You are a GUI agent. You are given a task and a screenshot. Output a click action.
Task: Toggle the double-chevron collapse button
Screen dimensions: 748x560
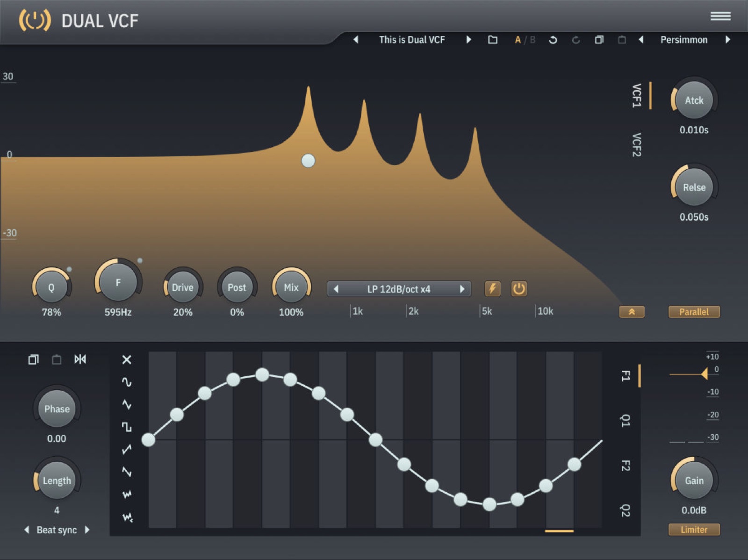point(632,312)
